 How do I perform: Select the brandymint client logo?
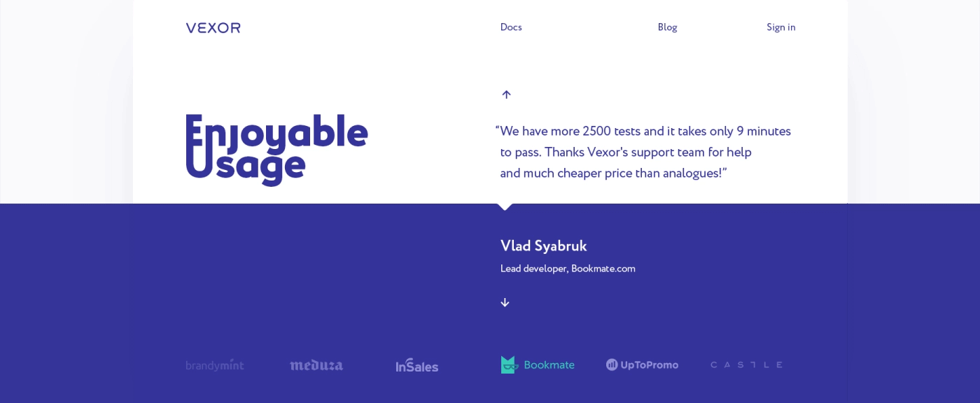215,365
